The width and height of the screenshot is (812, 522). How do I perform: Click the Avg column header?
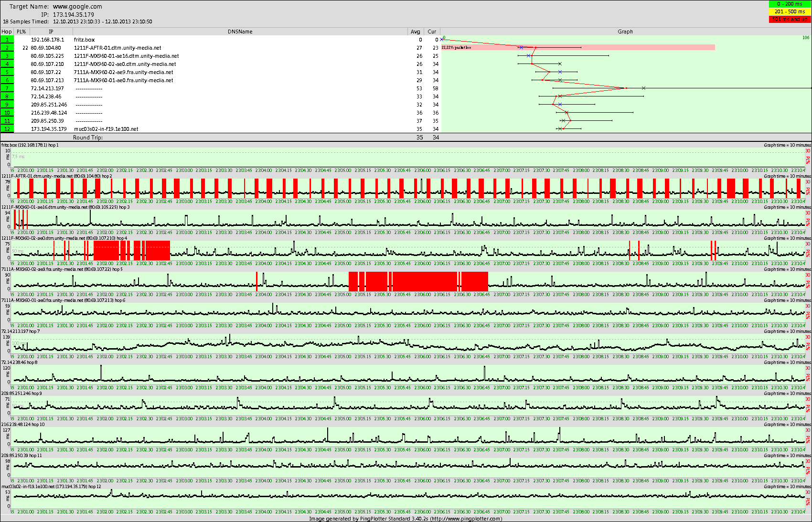pos(415,32)
